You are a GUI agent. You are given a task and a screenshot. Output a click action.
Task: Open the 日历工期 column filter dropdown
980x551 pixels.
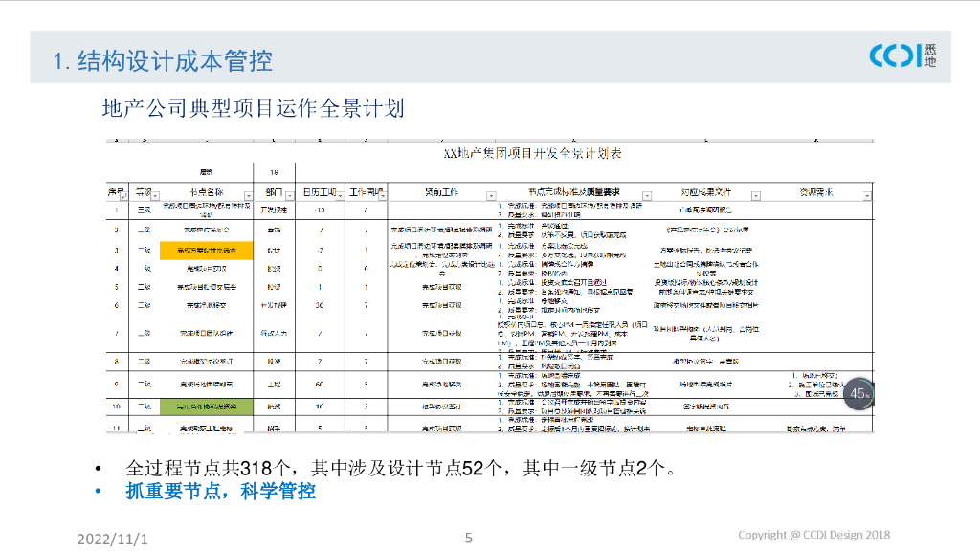[340, 195]
